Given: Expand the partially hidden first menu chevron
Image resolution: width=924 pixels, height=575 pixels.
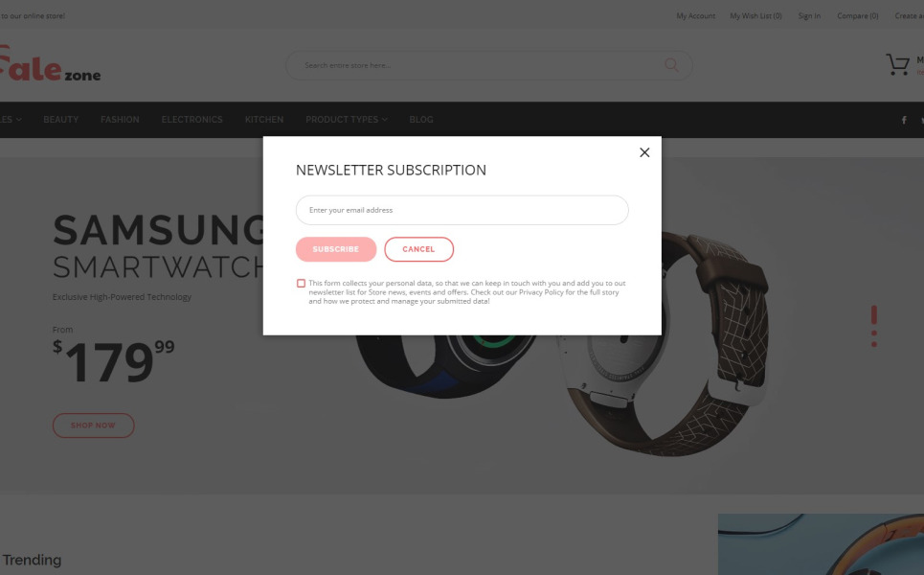Looking at the screenshot, I should (19, 120).
